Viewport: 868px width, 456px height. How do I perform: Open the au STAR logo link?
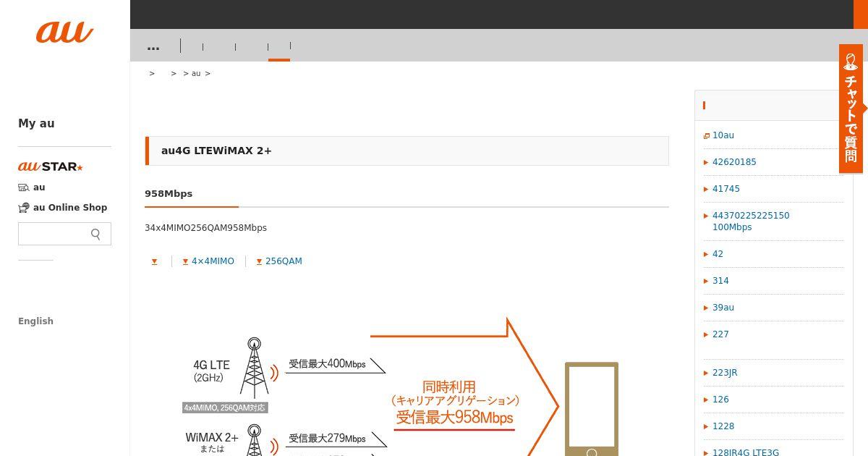coord(51,166)
